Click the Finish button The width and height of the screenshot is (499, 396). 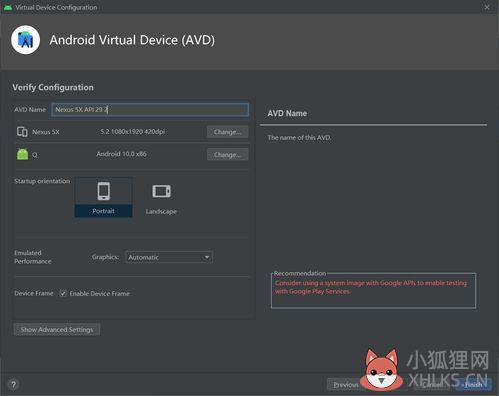click(x=474, y=385)
